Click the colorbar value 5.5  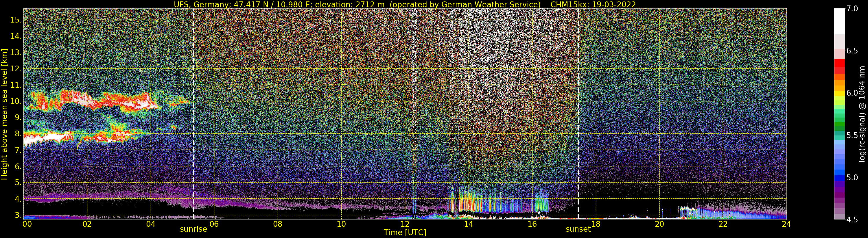click(x=852, y=135)
